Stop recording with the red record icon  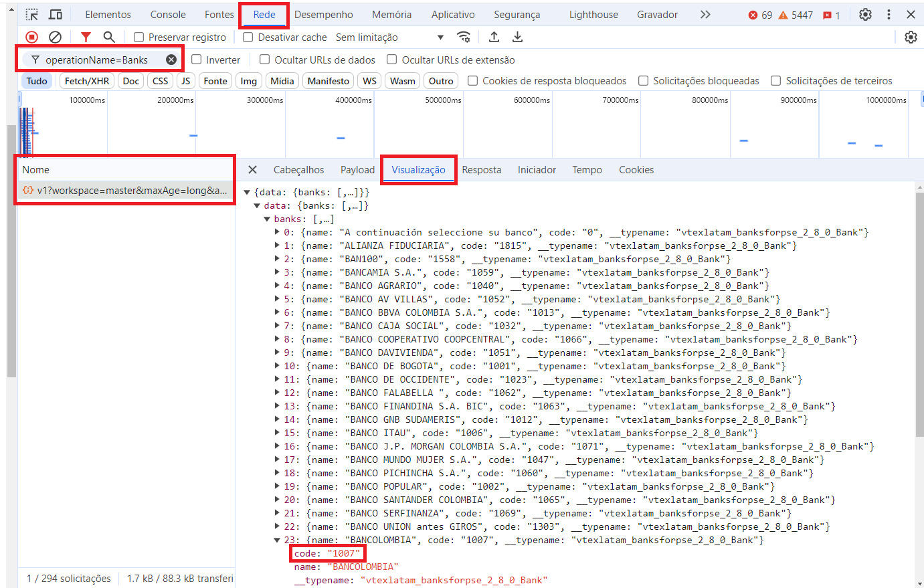pos(32,37)
